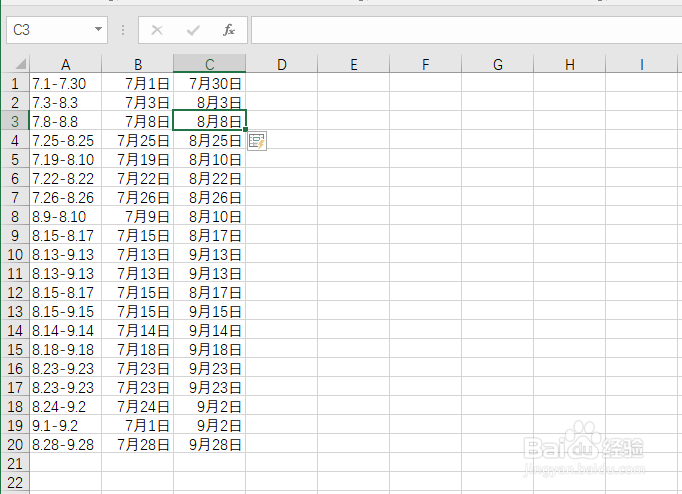Select row 1 header

click(15, 83)
